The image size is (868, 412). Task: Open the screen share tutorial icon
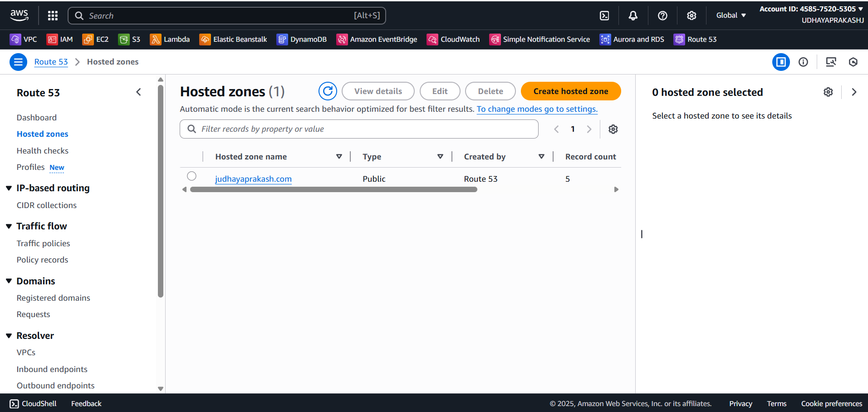pos(831,62)
